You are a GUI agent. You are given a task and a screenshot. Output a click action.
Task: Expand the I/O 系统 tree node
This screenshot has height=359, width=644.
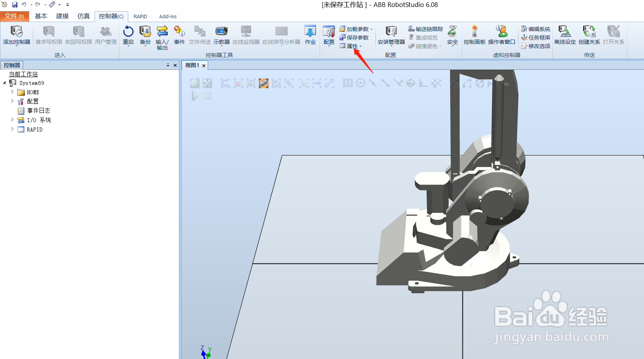[x=12, y=120]
